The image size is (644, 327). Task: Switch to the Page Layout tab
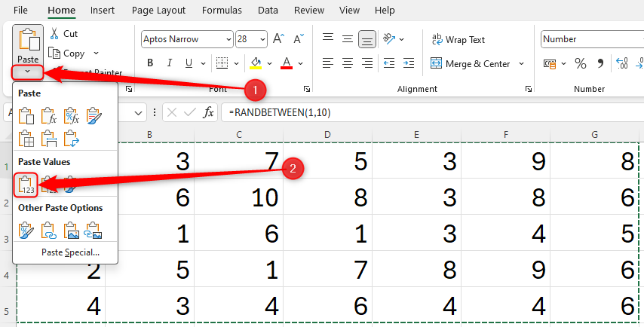(x=158, y=11)
